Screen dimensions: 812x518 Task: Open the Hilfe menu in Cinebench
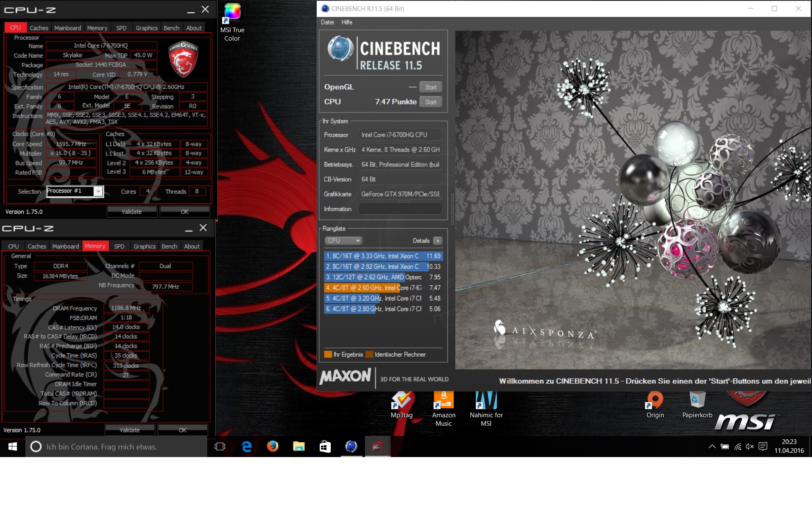(347, 22)
